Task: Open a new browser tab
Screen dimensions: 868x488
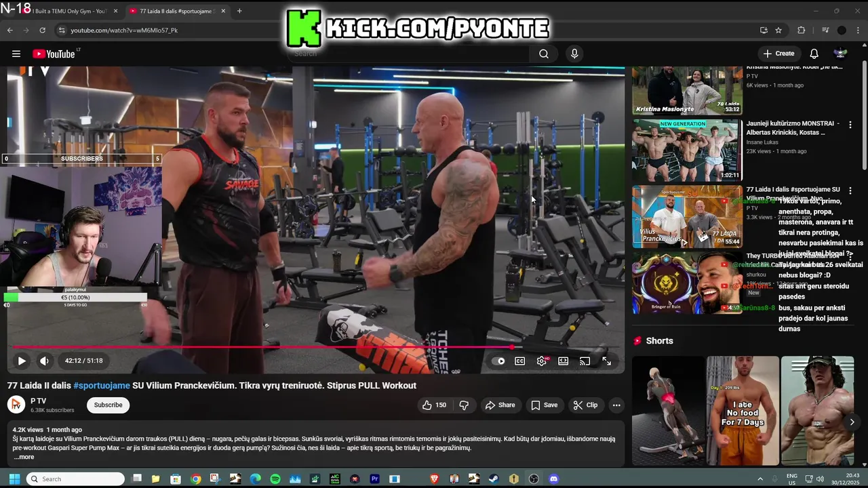Action: [239, 11]
